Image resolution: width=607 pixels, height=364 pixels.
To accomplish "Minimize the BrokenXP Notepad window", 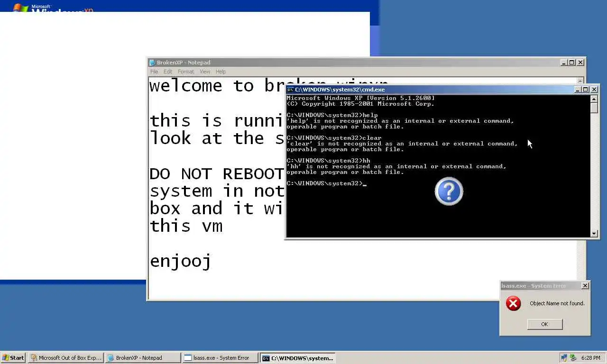I will 564,63.
